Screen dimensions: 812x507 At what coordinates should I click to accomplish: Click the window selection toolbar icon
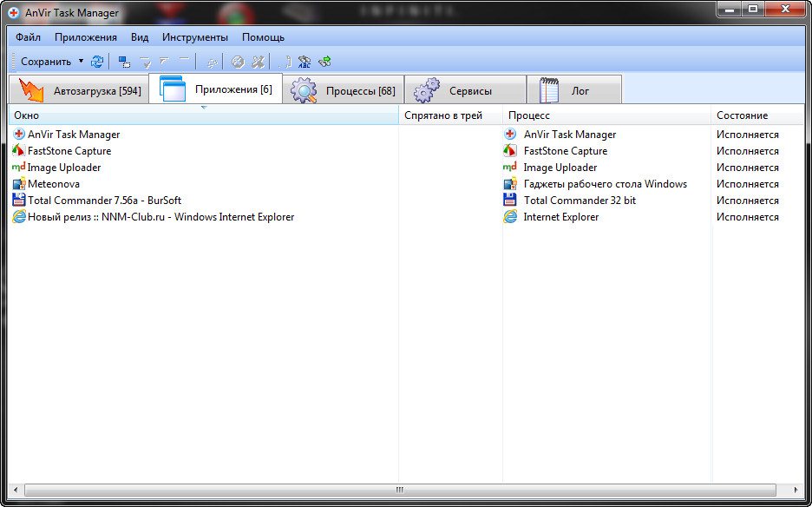[124, 62]
